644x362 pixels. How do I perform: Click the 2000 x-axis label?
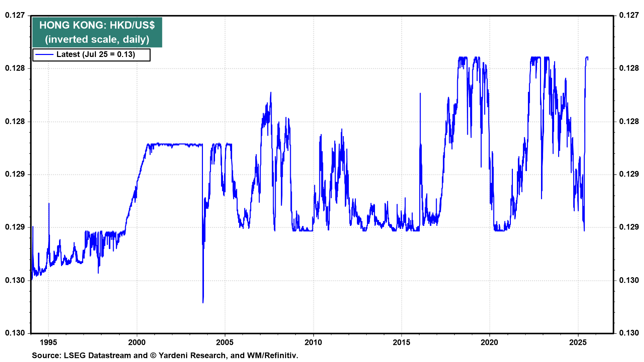pyautogui.click(x=137, y=343)
